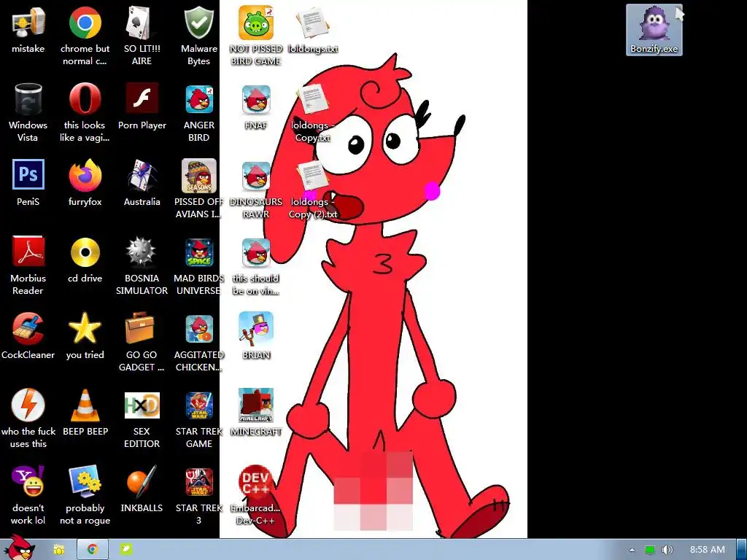Select the loldongs.txt file

pyautogui.click(x=313, y=31)
